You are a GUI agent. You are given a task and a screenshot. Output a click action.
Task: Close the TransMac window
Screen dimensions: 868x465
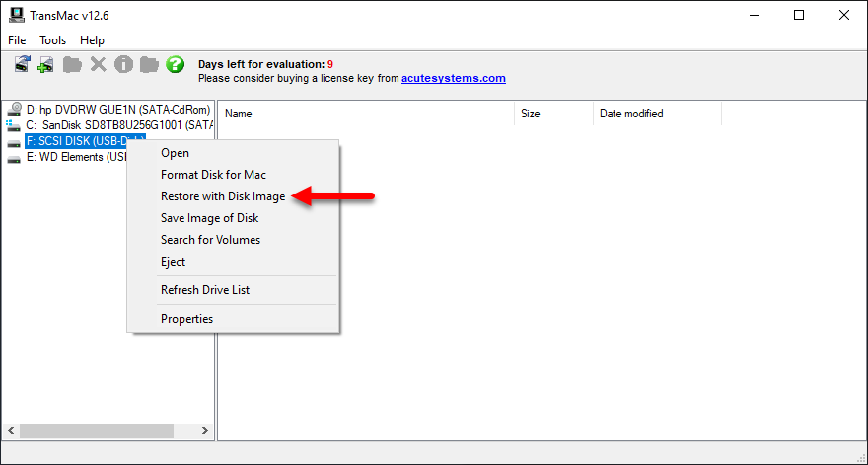pos(844,15)
